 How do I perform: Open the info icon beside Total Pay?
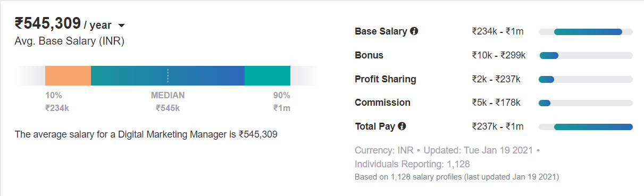click(x=402, y=126)
